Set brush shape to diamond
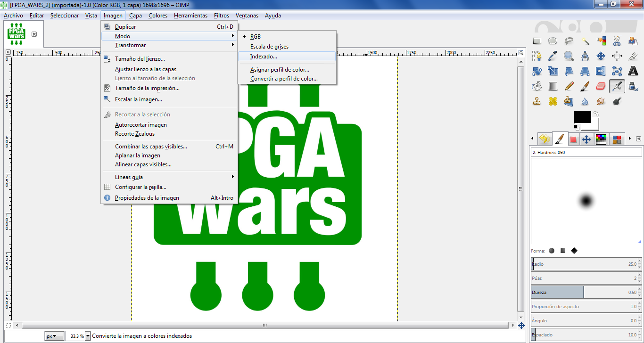Image resolution: width=644 pixels, height=343 pixels. tap(574, 251)
